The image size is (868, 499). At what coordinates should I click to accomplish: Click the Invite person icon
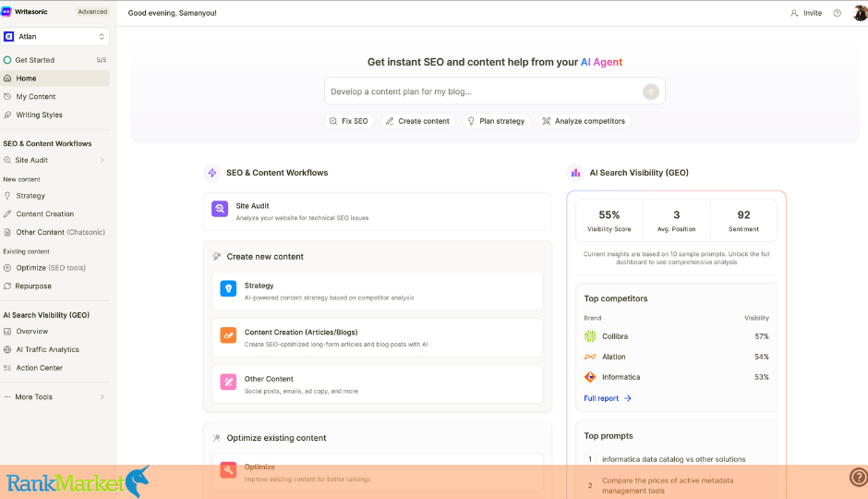click(794, 13)
